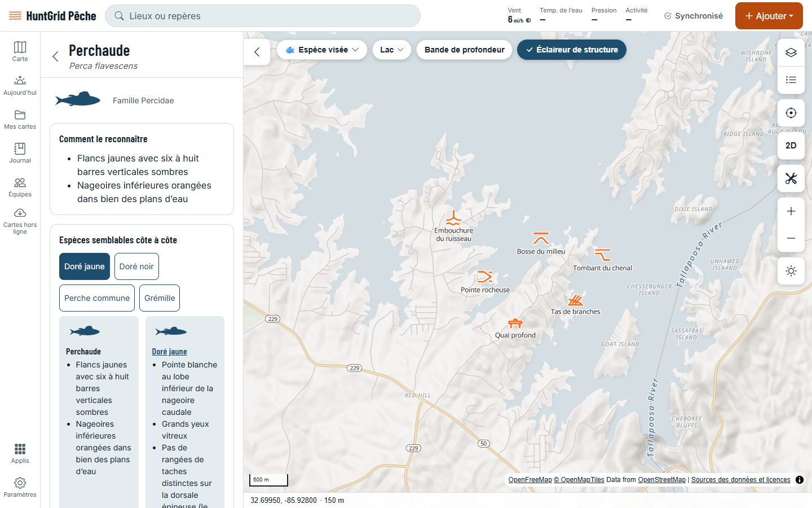812x508 pixels.
Task: Zoom out on the map
Action: pyautogui.click(x=791, y=238)
